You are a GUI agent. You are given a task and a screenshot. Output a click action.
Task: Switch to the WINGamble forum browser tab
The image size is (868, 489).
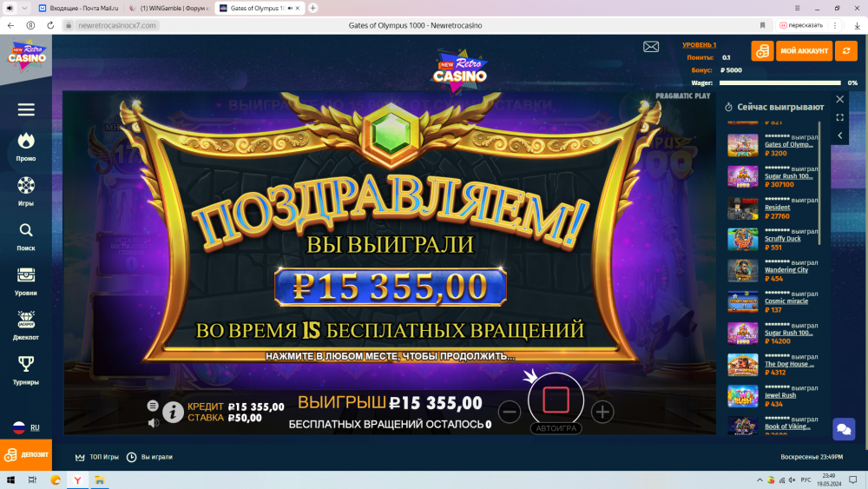point(169,9)
